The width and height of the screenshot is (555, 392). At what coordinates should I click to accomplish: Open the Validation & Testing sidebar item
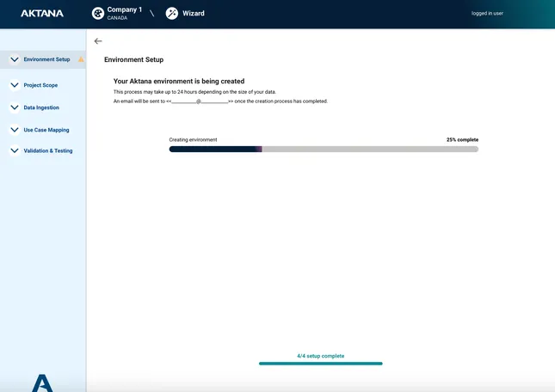(48, 150)
